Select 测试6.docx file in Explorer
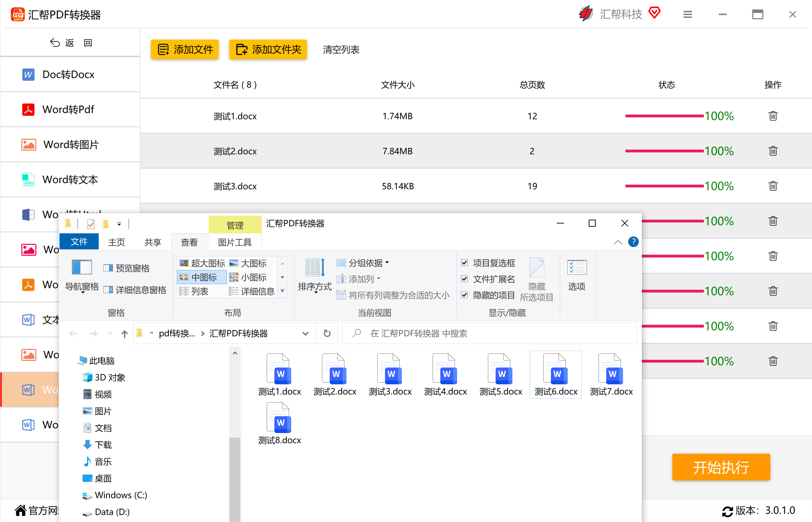The image size is (812, 522). [556, 375]
